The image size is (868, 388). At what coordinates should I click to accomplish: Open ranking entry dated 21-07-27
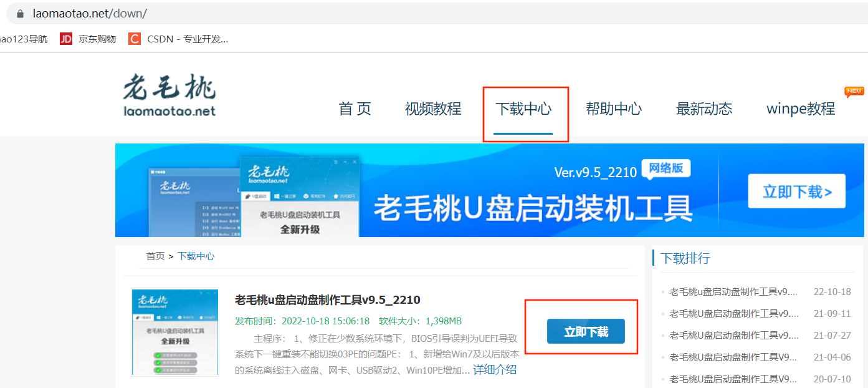(760, 335)
